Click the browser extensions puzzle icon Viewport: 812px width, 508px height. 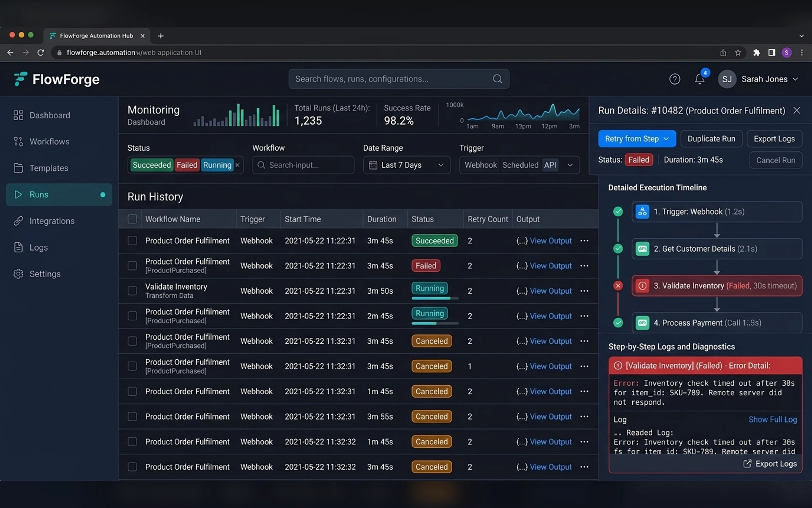757,52
